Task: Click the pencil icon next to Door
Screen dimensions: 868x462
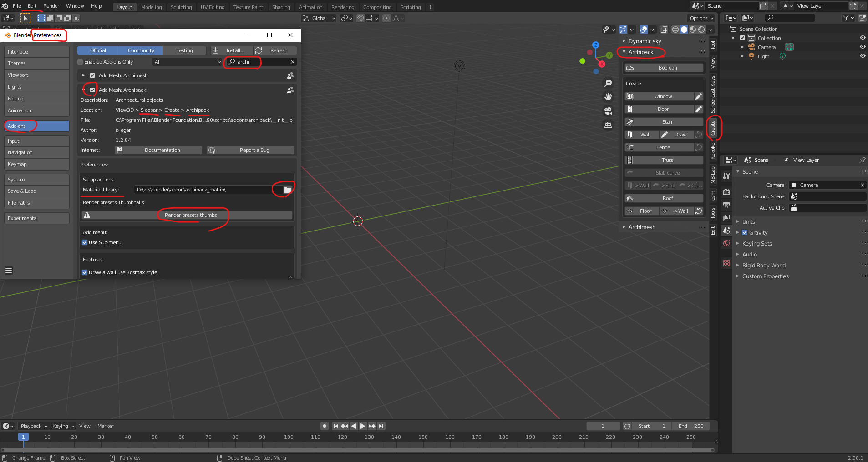Action: click(x=699, y=109)
